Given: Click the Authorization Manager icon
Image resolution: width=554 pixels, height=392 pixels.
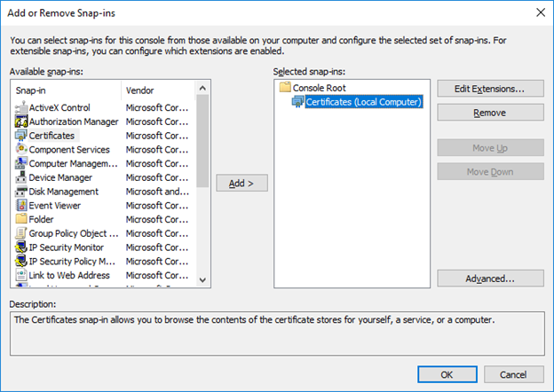Looking at the screenshot, I should (21, 122).
